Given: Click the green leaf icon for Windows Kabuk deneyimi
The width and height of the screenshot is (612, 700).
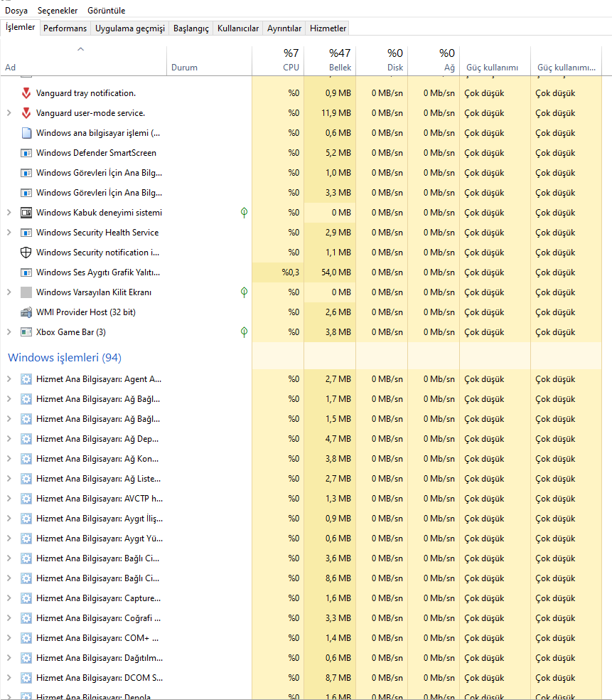Looking at the screenshot, I should click(244, 213).
